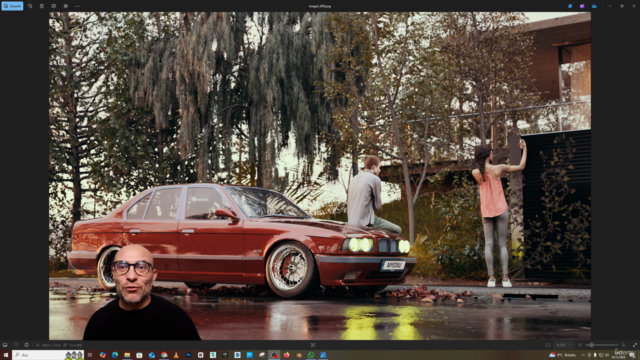The width and height of the screenshot is (640, 360).
Task: Open Google Chrome from the taskbar
Action: tap(164, 355)
